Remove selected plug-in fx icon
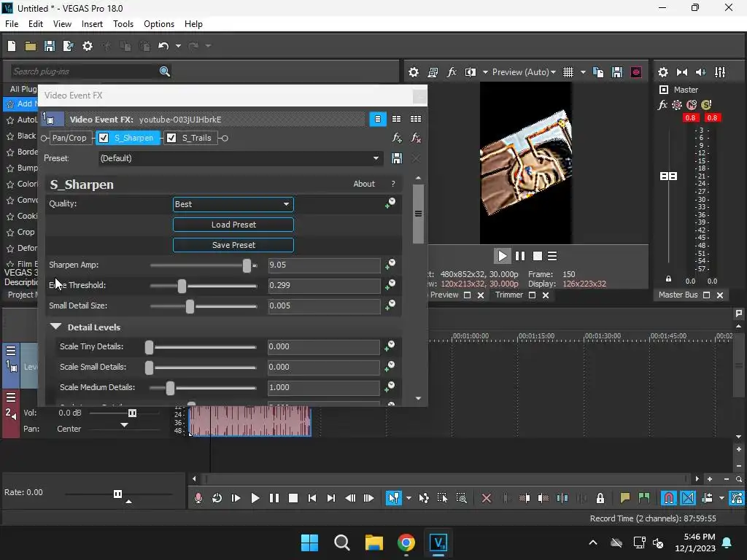The image size is (747, 560). click(x=415, y=138)
